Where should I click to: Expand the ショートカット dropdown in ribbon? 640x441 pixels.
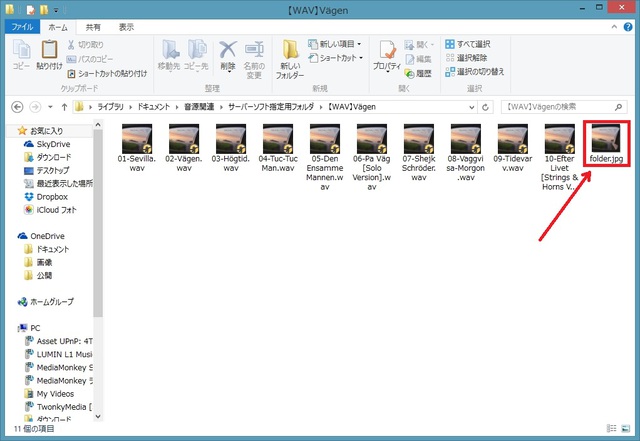[x=336, y=58]
